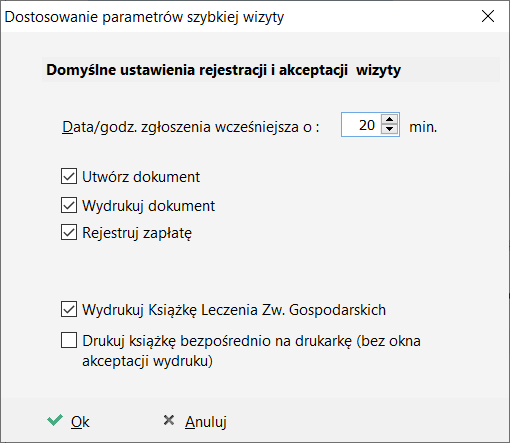This screenshot has width=510, height=443.
Task: Click the Wydrukuj dokument label text
Action: pyautogui.click(x=149, y=206)
